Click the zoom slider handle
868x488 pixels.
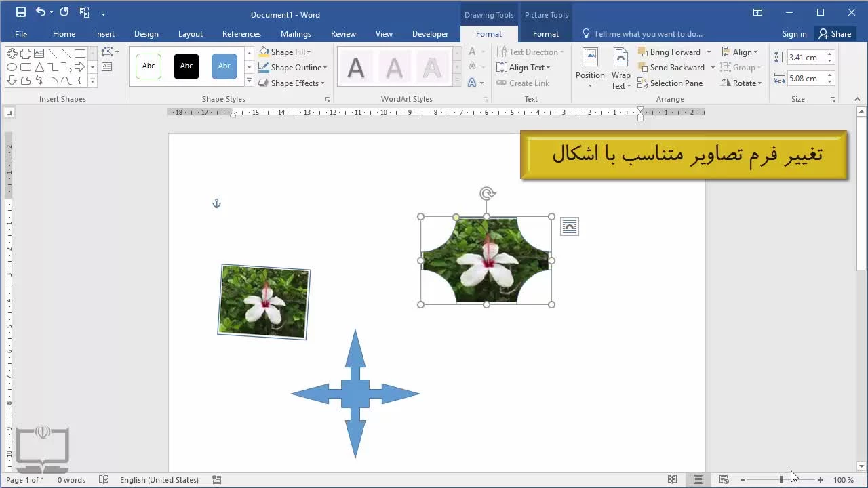781,480
